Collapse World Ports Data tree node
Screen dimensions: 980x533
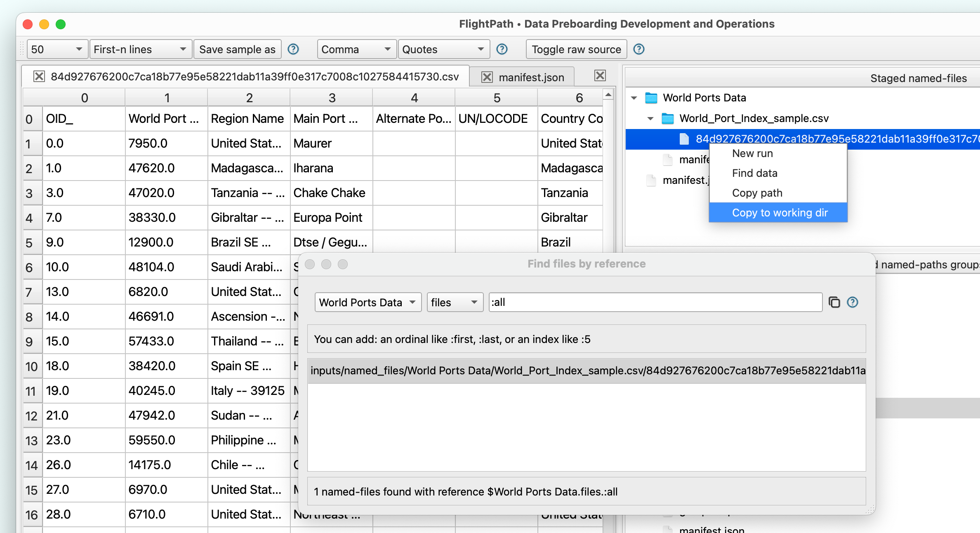click(x=634, y=98)
